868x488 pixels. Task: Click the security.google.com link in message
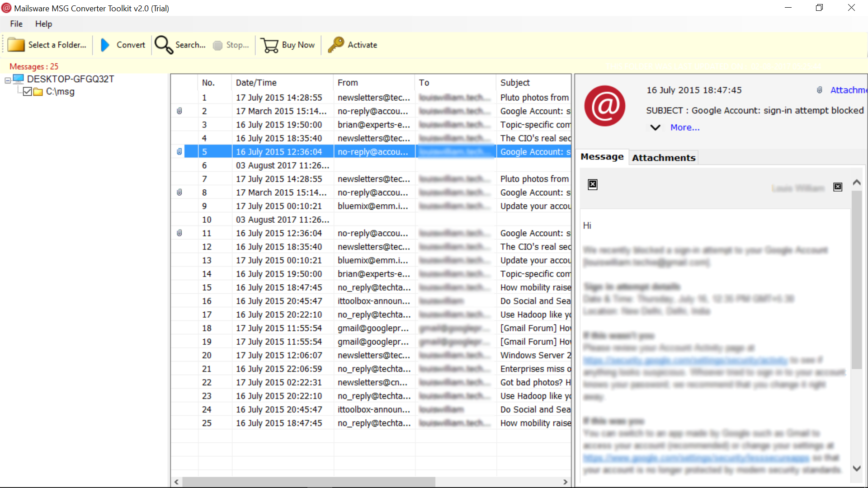coord(685,360)
